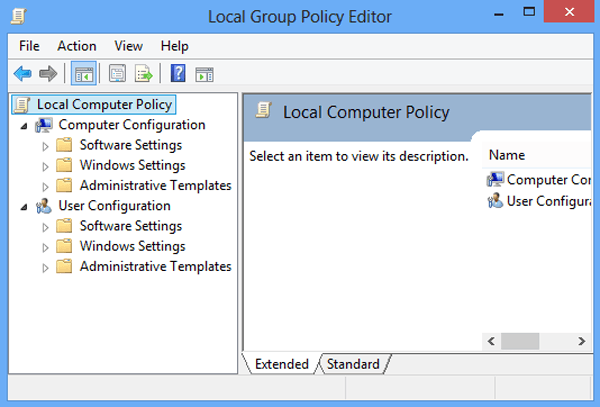Open Help via blue question mark icon
600x407 pixels.
[x=178, y=73]
